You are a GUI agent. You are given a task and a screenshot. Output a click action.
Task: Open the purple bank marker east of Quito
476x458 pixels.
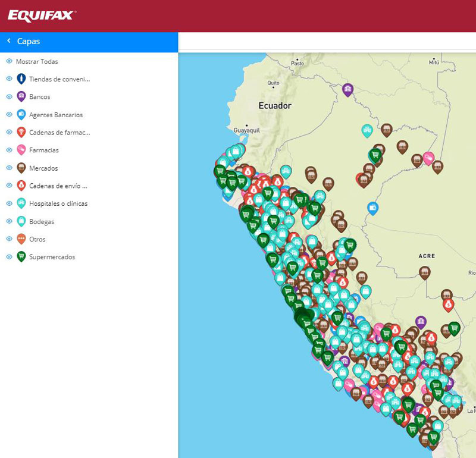coord(348,90)
